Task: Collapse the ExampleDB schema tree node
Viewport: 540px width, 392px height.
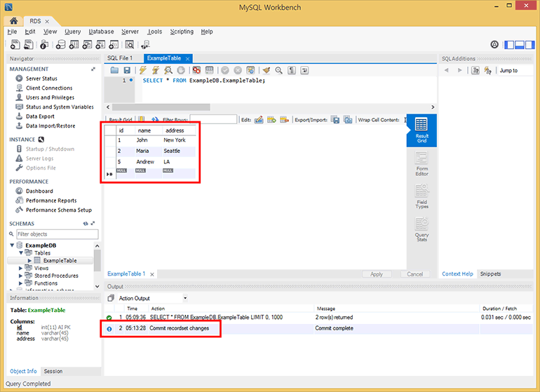Action: pyautogui.click(x=12, y=245)
